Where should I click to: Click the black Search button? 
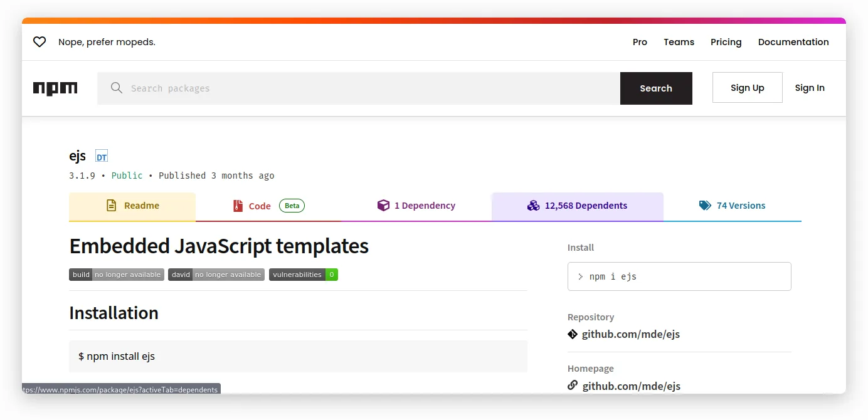[656, 88]
